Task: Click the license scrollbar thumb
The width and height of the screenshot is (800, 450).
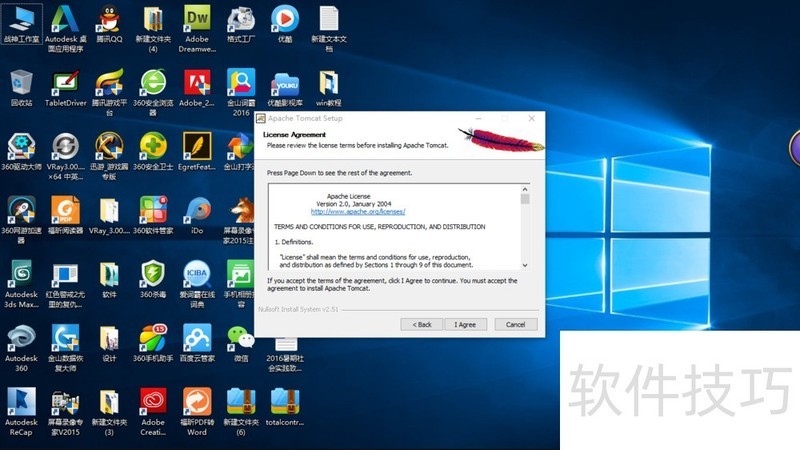Action: [525, 199]
